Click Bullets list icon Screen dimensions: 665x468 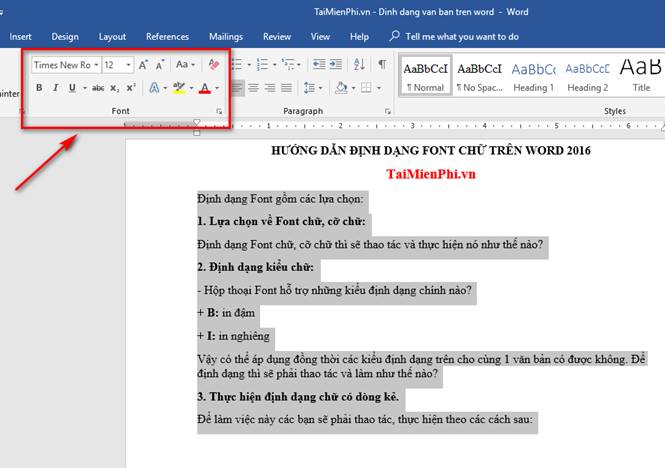pyautogui.click(x=238, y=64)
